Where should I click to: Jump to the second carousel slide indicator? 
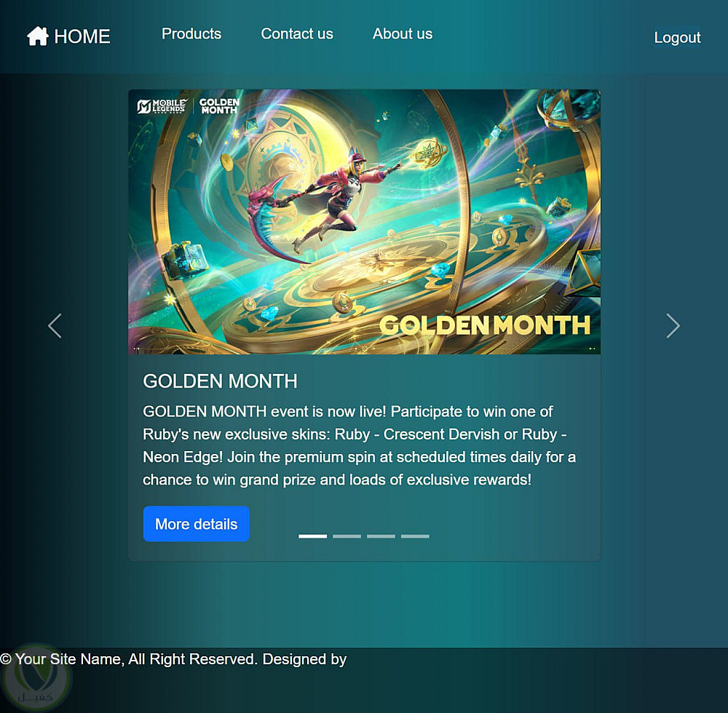point(347,536)
